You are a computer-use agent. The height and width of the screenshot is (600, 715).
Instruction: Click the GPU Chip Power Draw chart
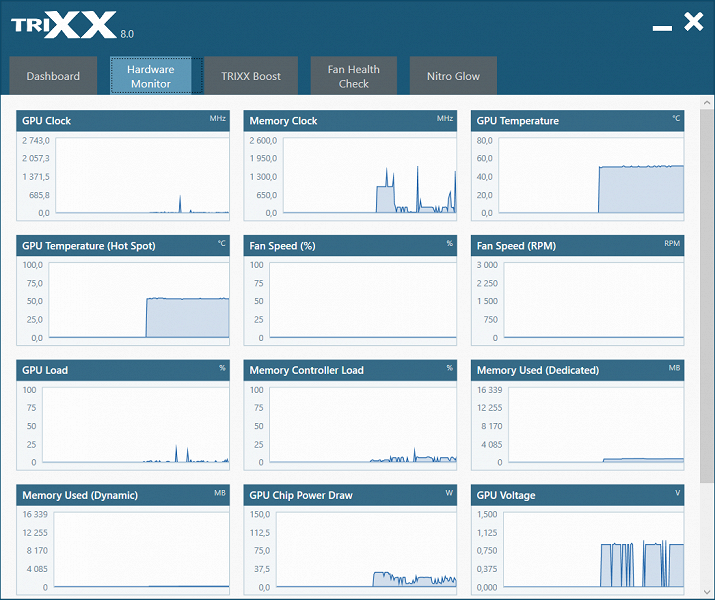[x=350, y=540]
